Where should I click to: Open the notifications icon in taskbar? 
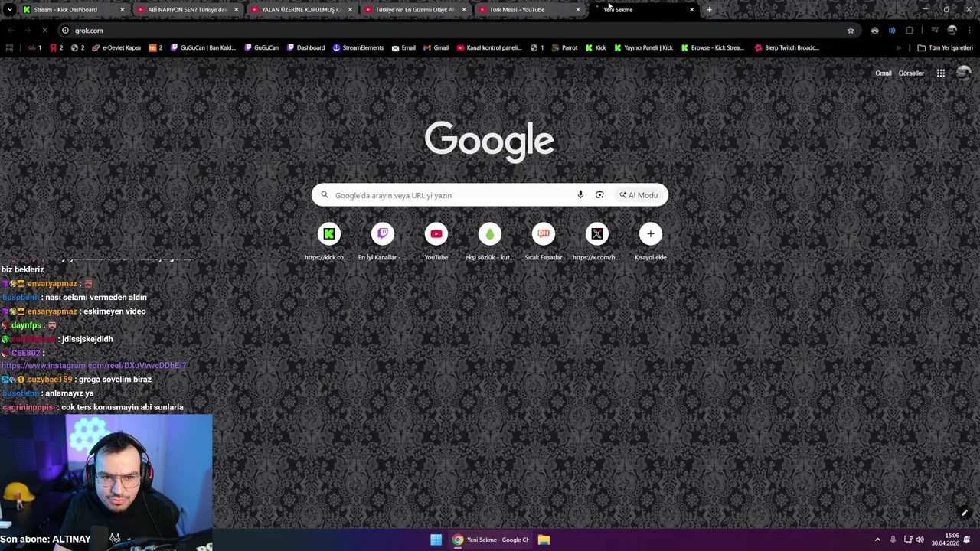pos(967,540)
